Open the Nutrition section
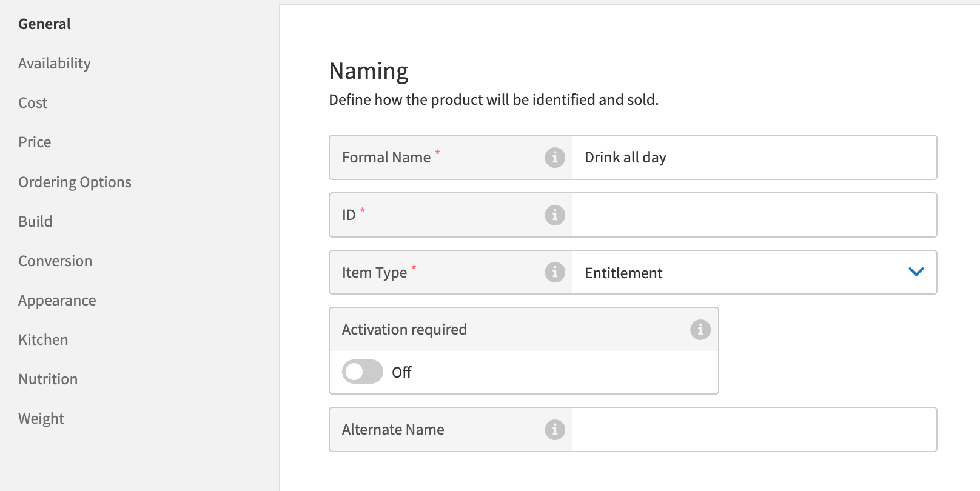 click(48, 379)
